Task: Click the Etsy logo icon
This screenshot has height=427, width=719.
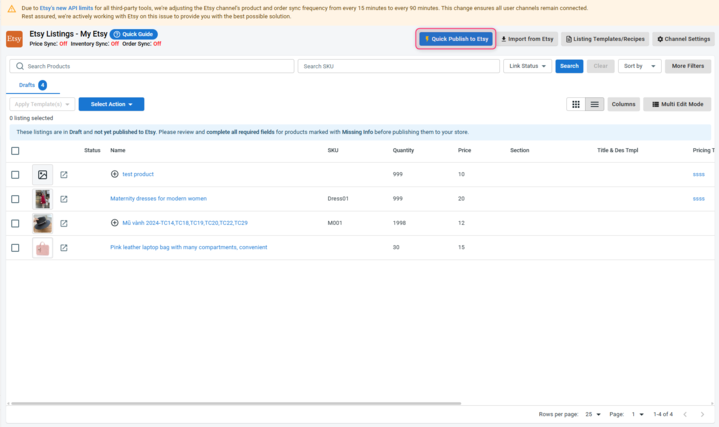Action: (x=14, y=39)
